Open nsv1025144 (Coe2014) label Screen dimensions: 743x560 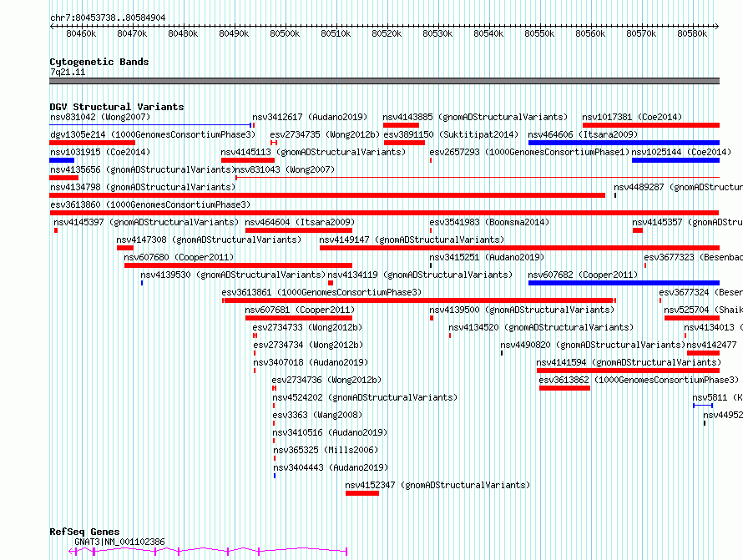tap(681, 152)
